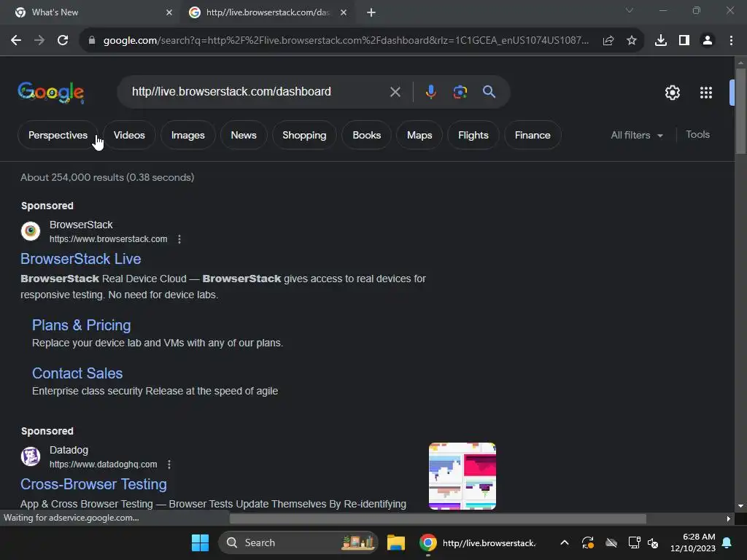The height and width of the screenshot is (560, 747).
Task: Open the Tools button
Action: [x=697, y=135]
